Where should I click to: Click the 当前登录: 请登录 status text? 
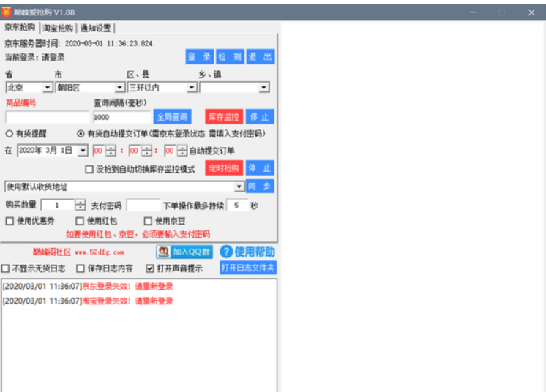(x=34, y=57)
